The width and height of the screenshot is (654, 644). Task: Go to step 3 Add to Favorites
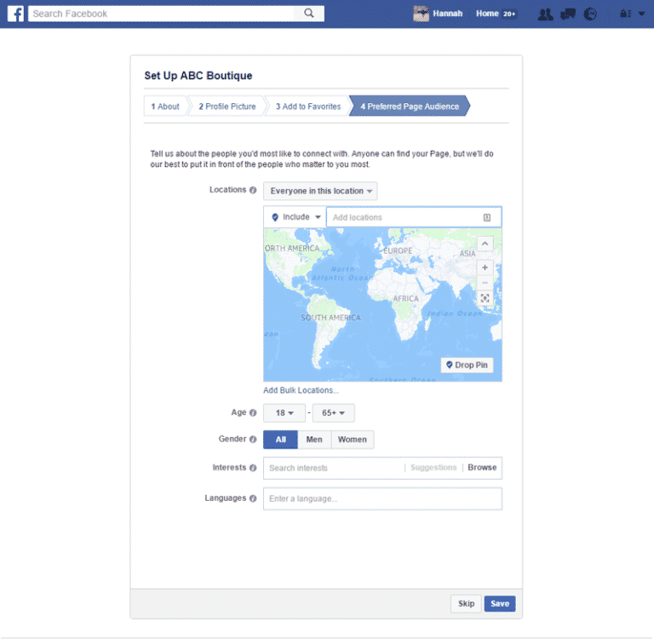click(307, 106)
